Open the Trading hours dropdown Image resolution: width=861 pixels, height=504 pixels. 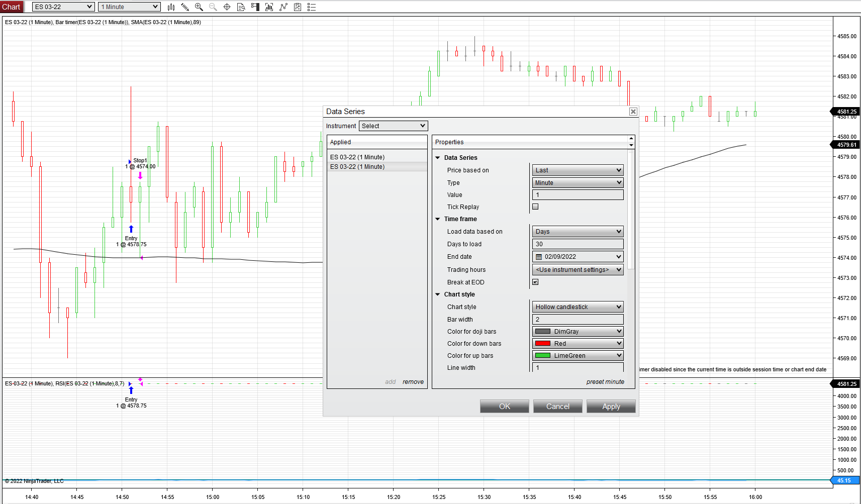pyautogui.click(x=578, y=270)
